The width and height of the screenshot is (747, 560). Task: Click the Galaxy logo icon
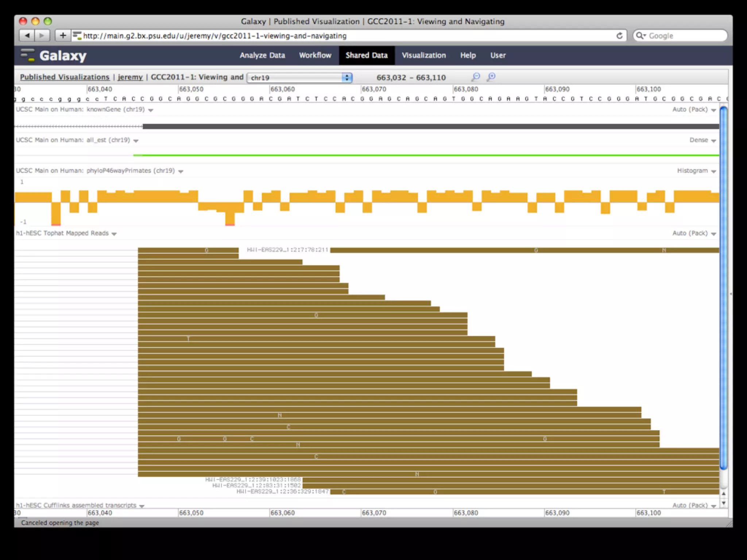click(28, 55)
